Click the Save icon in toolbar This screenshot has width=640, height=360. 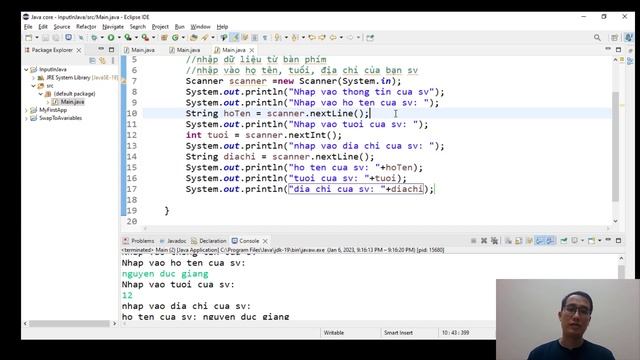click(45, 38)
